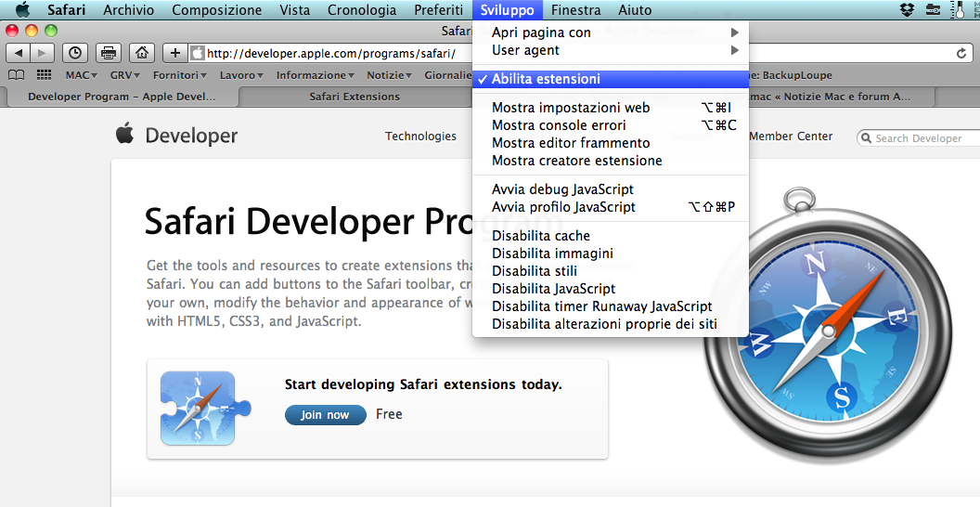Screen dimensions: 980x507
Task: Click the drive status icon in the menu bar
Action: (x=933, y=9)
